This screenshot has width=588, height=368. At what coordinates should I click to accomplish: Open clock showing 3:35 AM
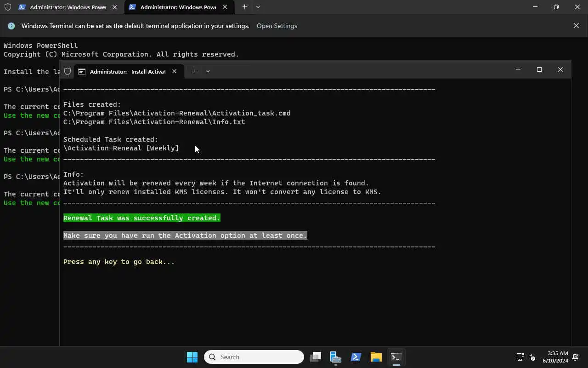555,357
